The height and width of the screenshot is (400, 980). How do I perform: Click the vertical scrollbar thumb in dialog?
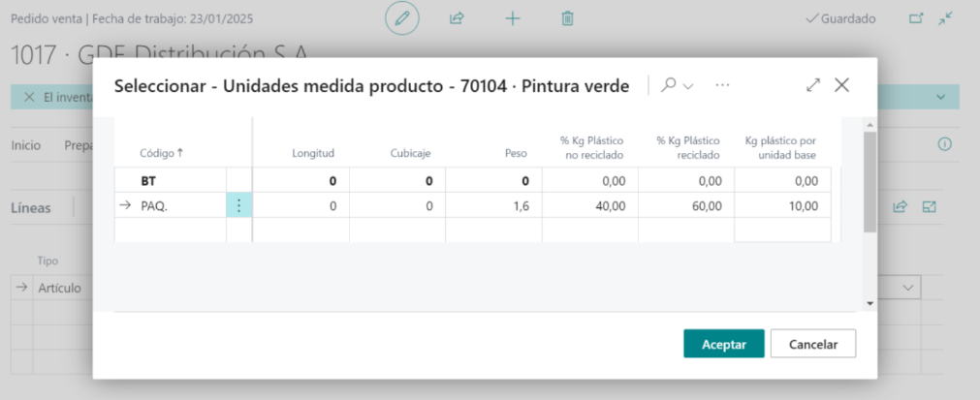[869, 181]
